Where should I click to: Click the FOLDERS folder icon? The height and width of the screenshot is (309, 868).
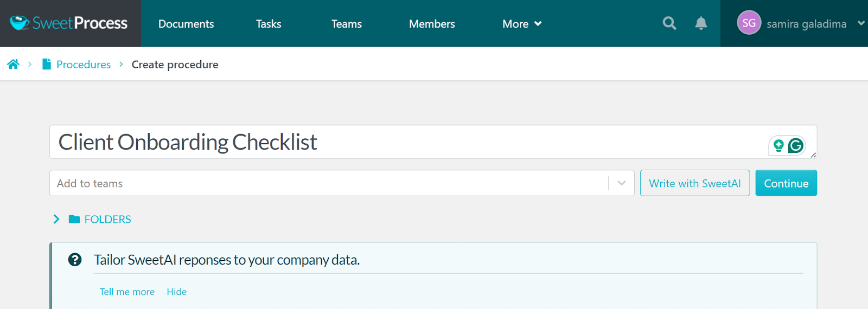[74, 219]
